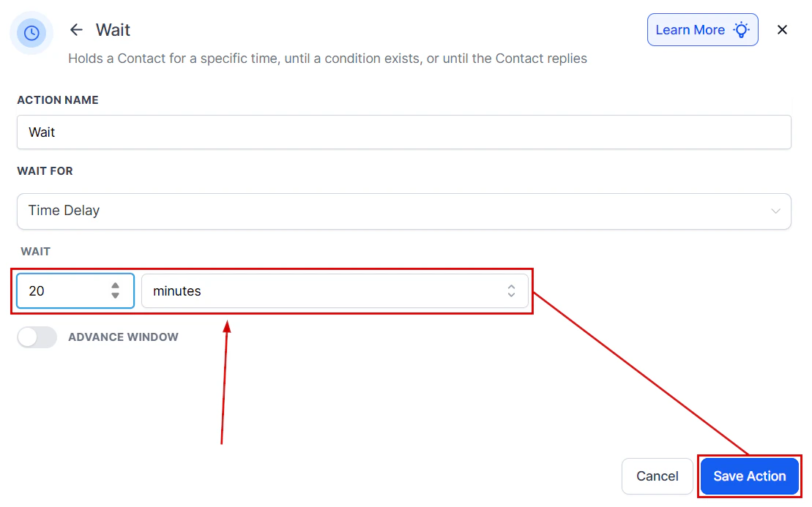The image size is (812, 507).
Task: Click the clock icon in the dialog header
Action: (31, 33)
